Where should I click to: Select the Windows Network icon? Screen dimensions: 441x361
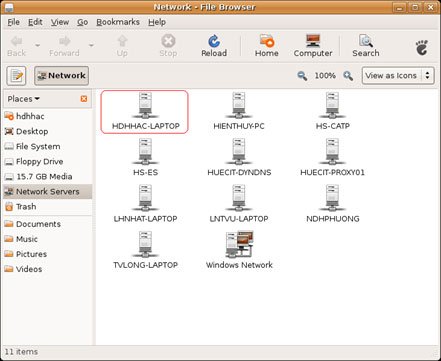pyautogui.click(x=239, y=251)
